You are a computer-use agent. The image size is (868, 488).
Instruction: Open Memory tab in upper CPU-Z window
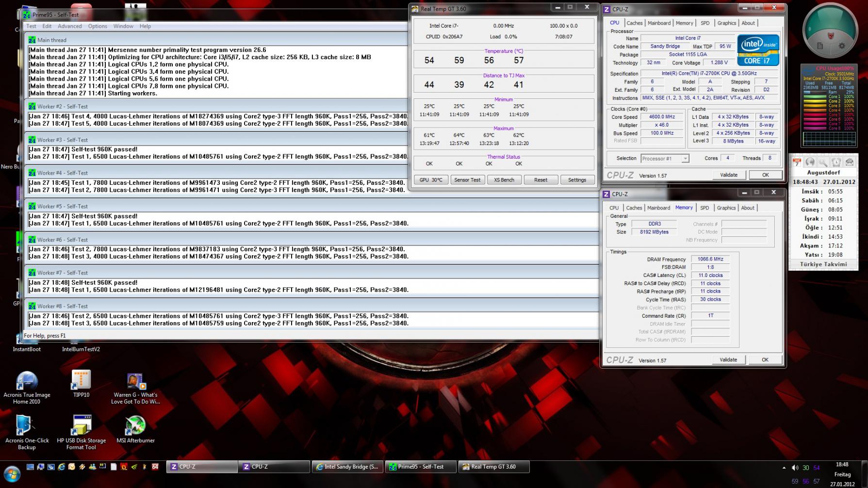[x=684, y=23]
